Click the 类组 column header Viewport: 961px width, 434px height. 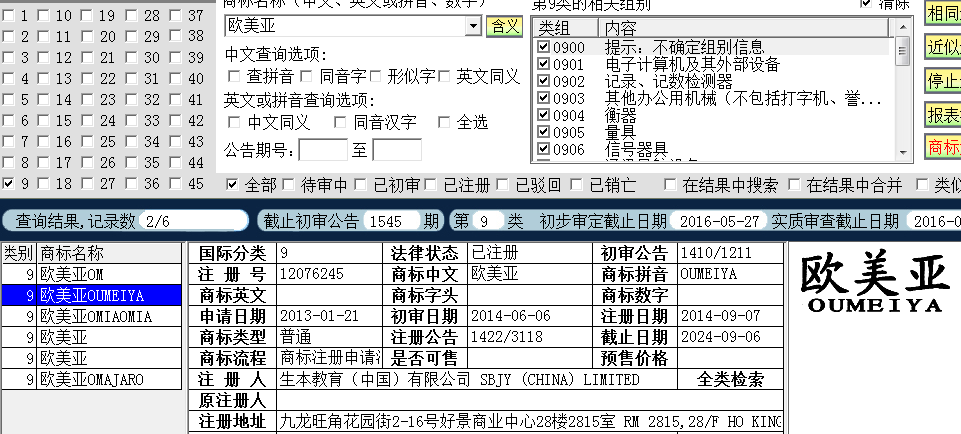566,28
